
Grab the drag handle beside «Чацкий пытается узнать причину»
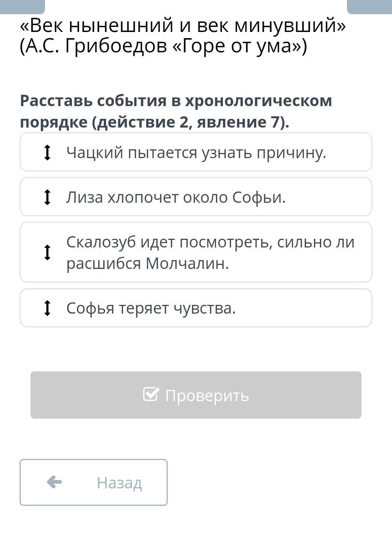pos(47,152)
